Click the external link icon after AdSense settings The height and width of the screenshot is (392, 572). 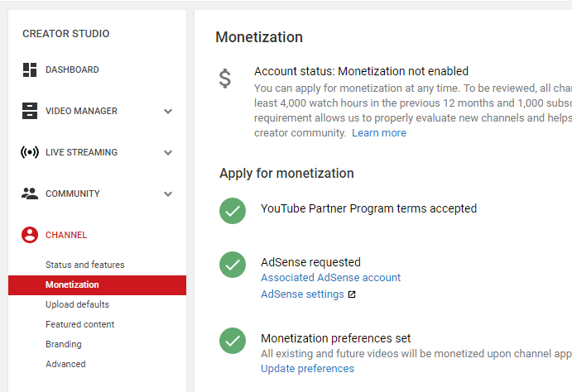[x=352, y=294]
